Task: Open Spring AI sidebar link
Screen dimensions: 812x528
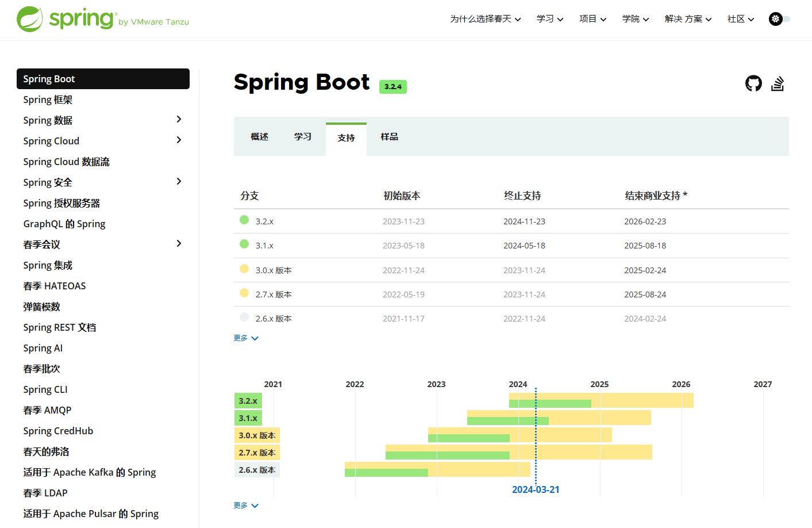Action: pos(43,348)
